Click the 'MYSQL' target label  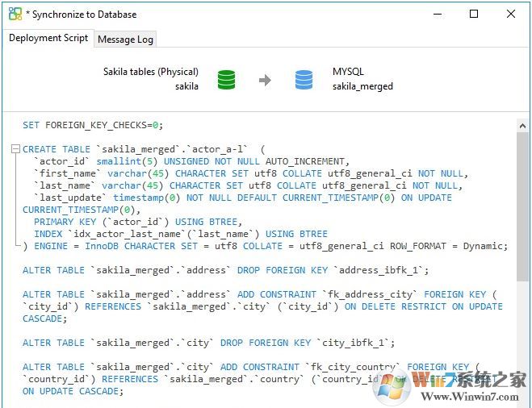[x=348, y=72]
